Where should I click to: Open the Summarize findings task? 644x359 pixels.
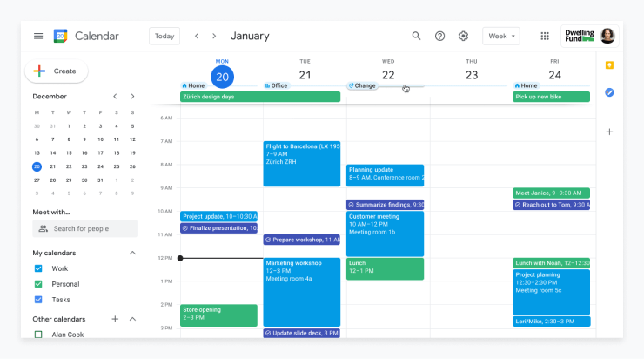(x=385, y=205)
